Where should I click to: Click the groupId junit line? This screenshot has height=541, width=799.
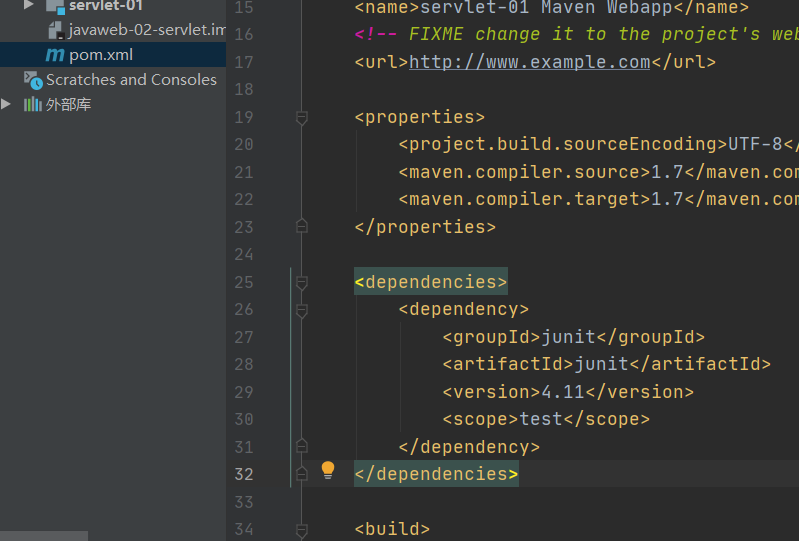(x=574, y=337)
